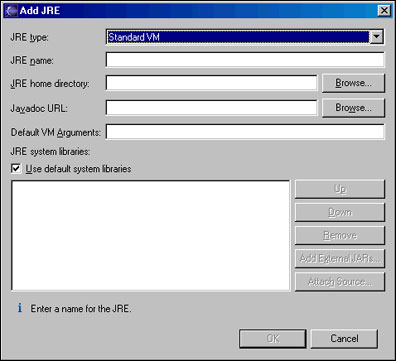Click the Remove button
Image resolution: width=396 pixels, height=361 pixels.
pos(340,235)
